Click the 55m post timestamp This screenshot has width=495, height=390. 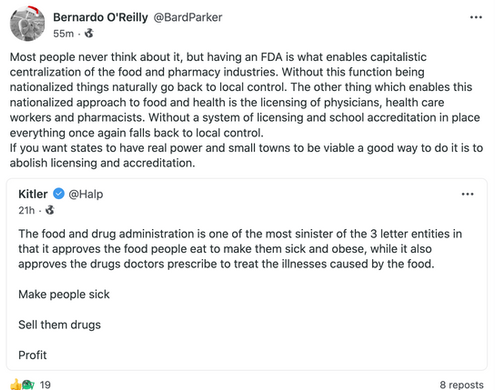click(63, 34)
